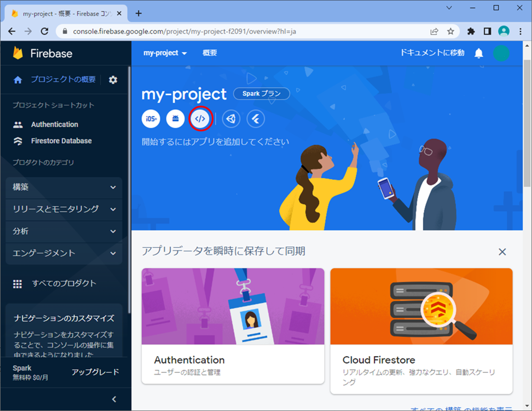The image size is (532, 411).
Task: Expand the 構築 category
Action: 64,187
